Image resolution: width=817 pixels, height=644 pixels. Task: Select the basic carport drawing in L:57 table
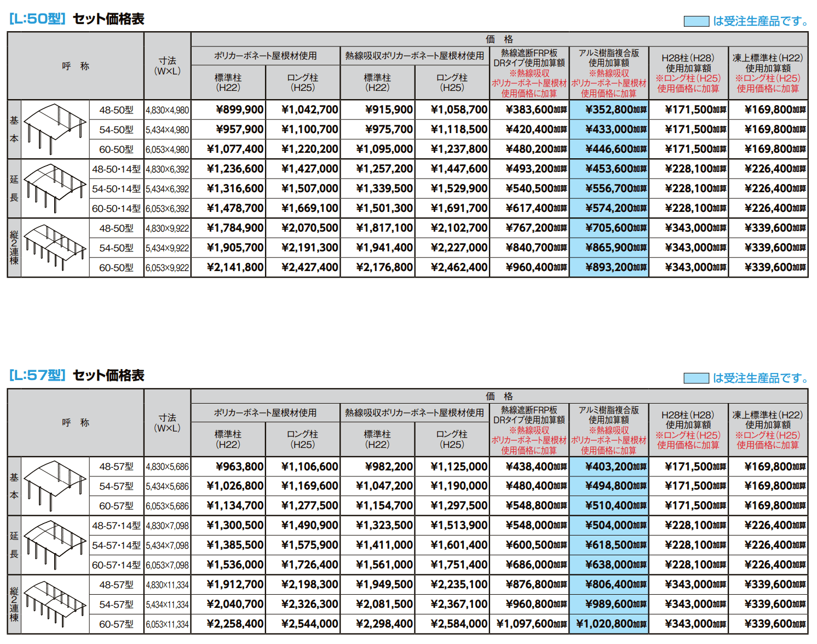[x=55, y=486]
